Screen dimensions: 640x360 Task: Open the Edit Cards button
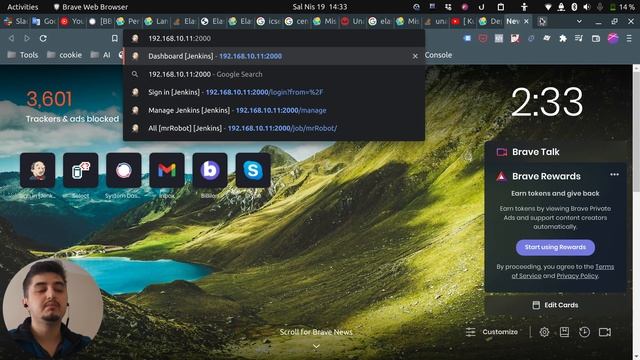coord(556,305)
